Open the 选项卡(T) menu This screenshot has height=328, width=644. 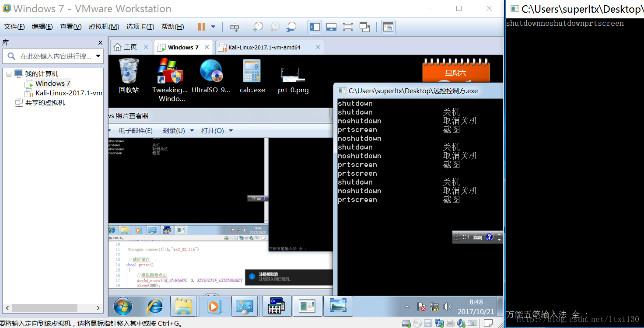click(140, 27)
